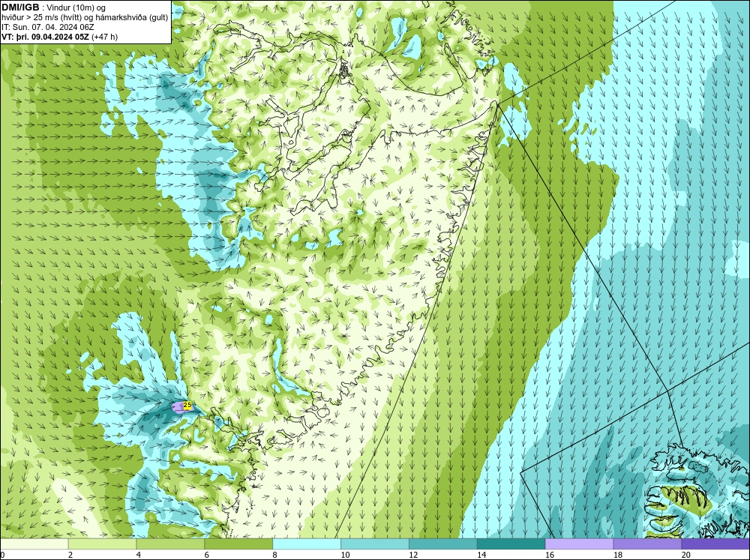Click the 2–4 m/s light green swatch

point(102,544)
